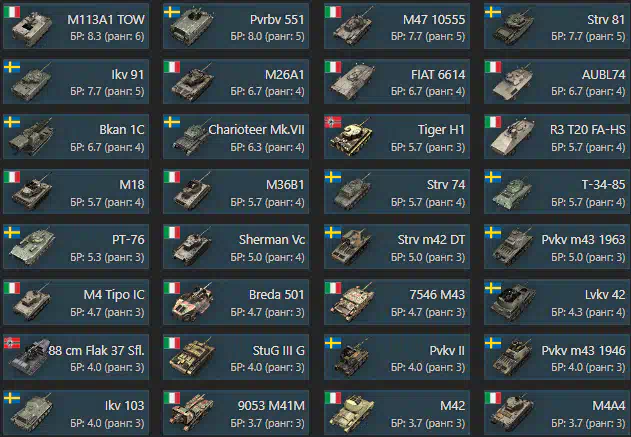The width and height of the screenshot is (631, 437).
Task: Click the German flag on Tiger H1 card
Action: point(333,122)
